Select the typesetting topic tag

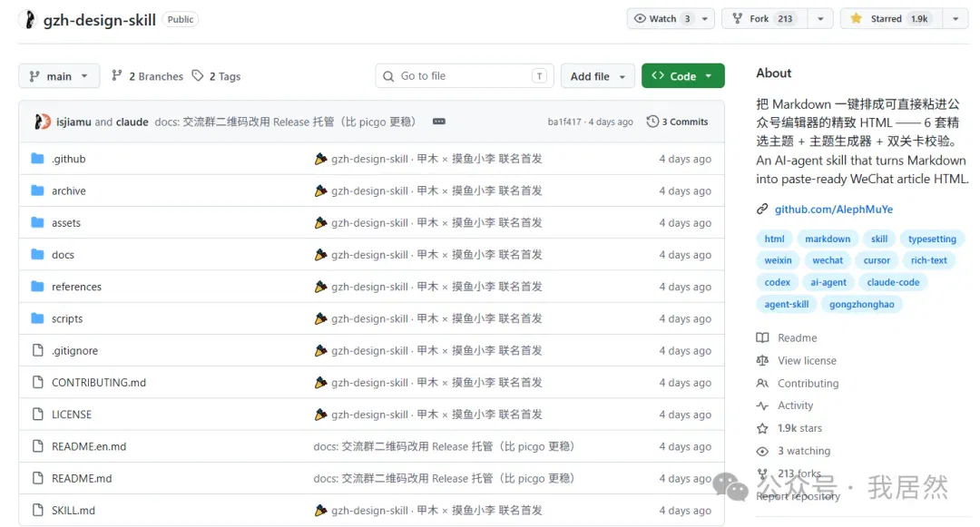click(x=932, y=239)
